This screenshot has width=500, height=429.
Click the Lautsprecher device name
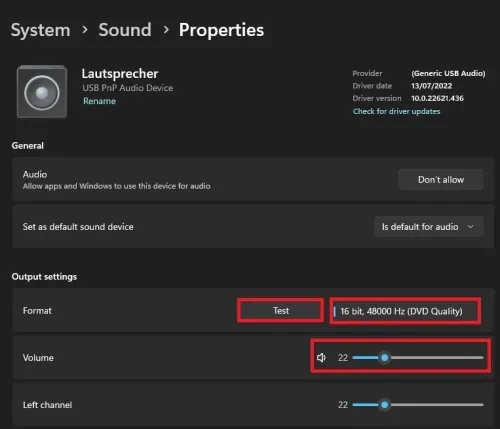pyautogui.click(x=120, y=74)
